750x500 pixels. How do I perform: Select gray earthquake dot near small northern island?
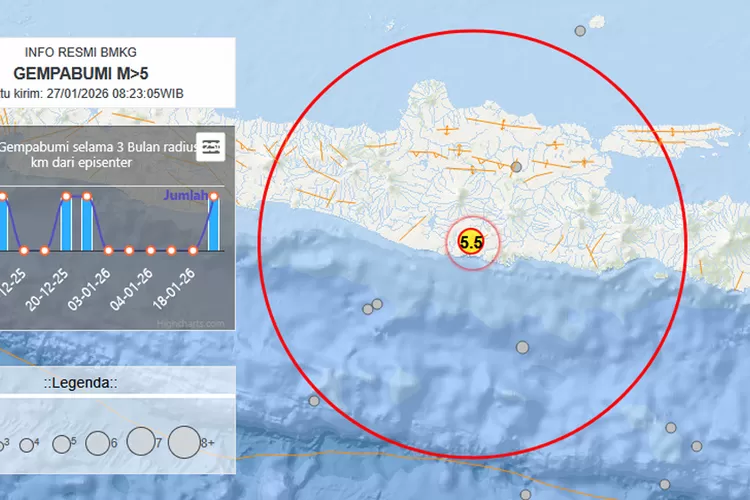click(580, 31)
